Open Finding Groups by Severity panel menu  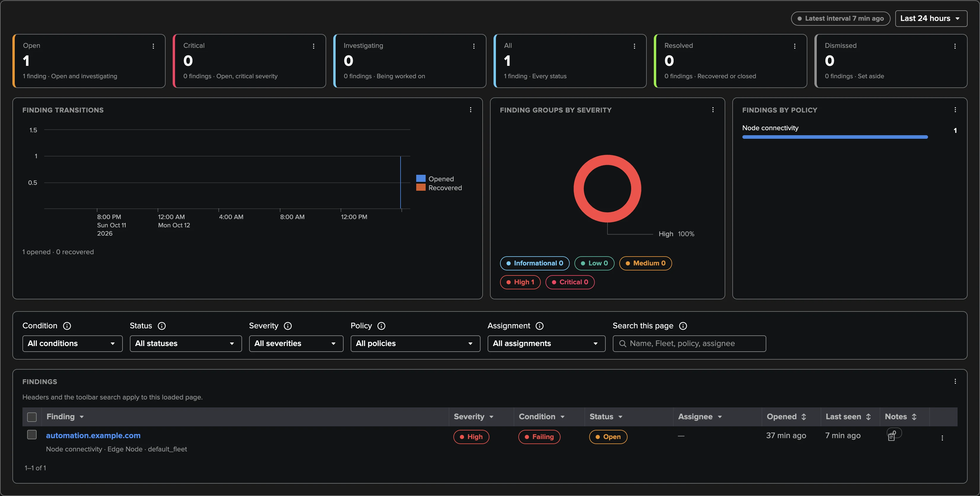pos(713,110)
